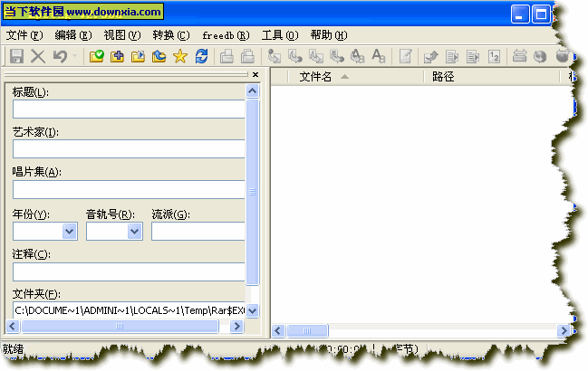The width and height of the screenshot is (588, 371).
Task: Open the 转换(C) menu
Action: (x=171, y=35)
